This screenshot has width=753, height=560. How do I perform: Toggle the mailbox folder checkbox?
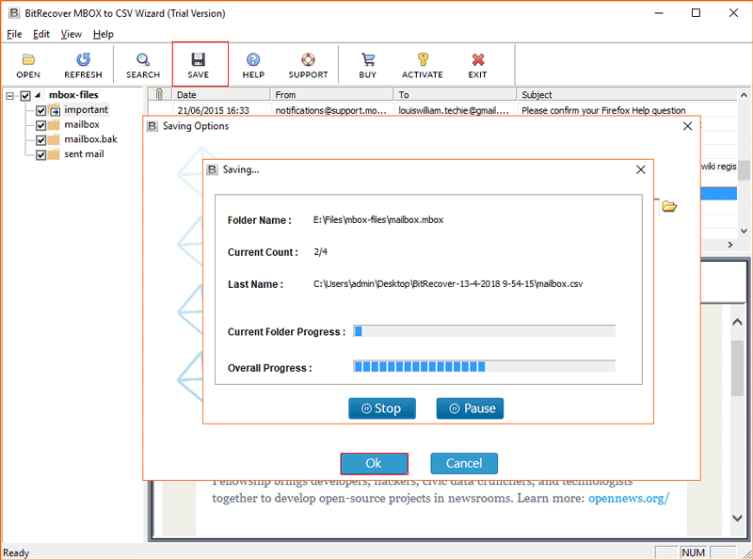40,126
